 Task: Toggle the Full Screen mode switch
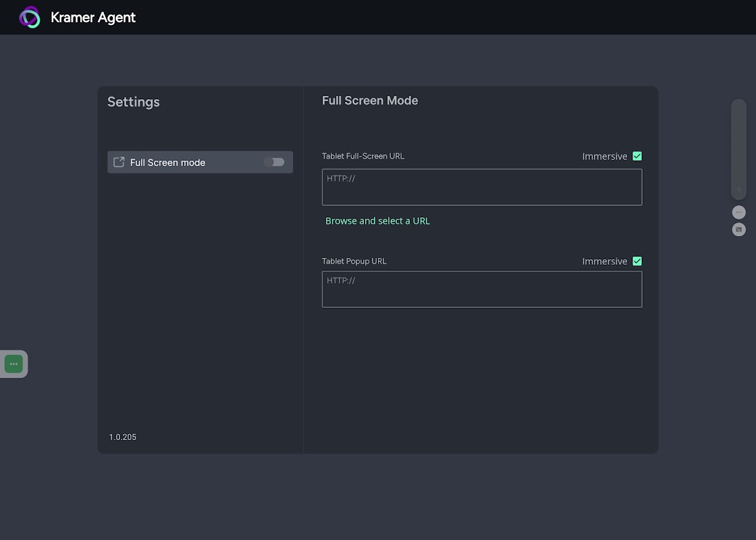point(274,162)
